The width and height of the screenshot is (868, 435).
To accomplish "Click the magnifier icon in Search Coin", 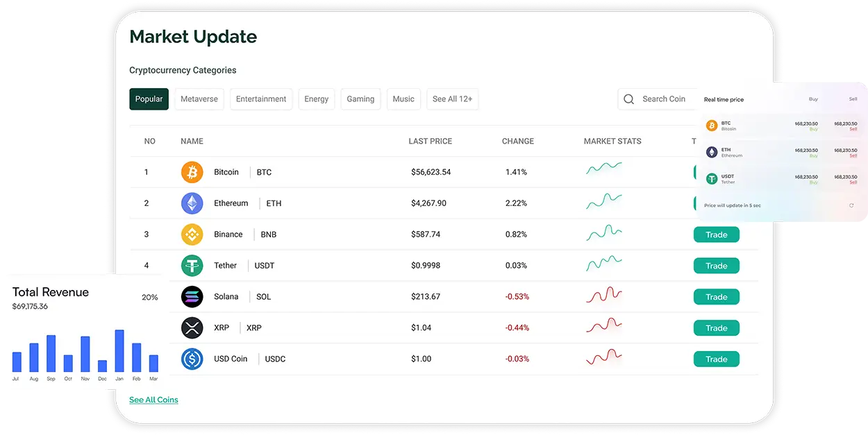I will [x=629, y=99].
